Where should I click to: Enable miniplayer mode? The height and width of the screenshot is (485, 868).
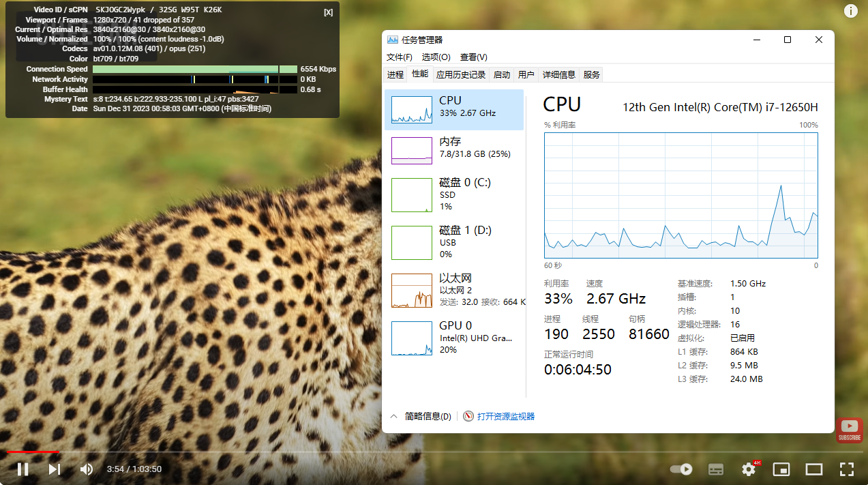pos(781,469)
